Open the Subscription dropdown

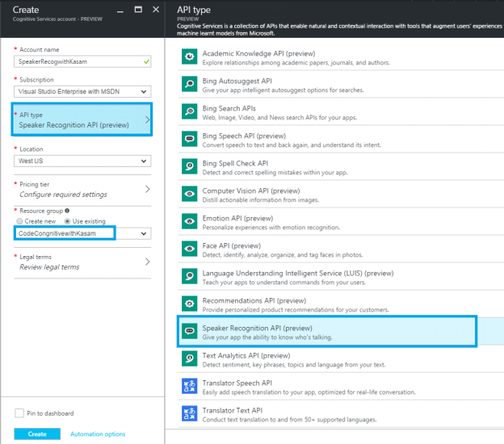(x=82, y=92)
